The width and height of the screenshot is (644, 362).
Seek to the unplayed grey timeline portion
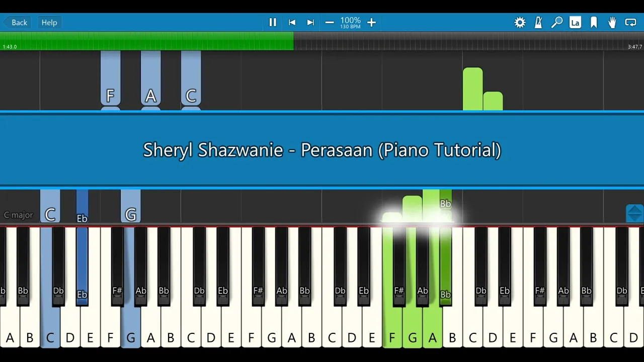tap(469, 40)
